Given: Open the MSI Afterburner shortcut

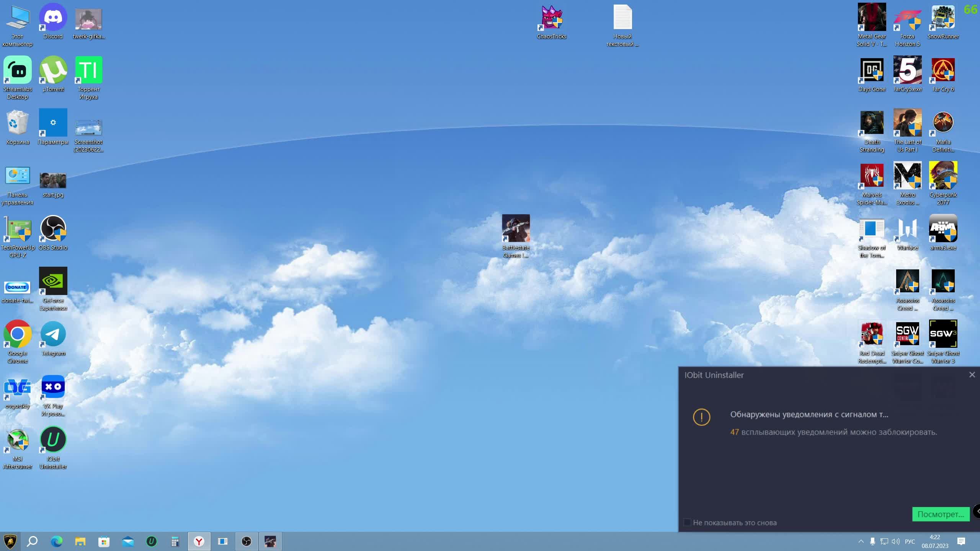Looking at the screenshot, I should click(x=17, y=440).
